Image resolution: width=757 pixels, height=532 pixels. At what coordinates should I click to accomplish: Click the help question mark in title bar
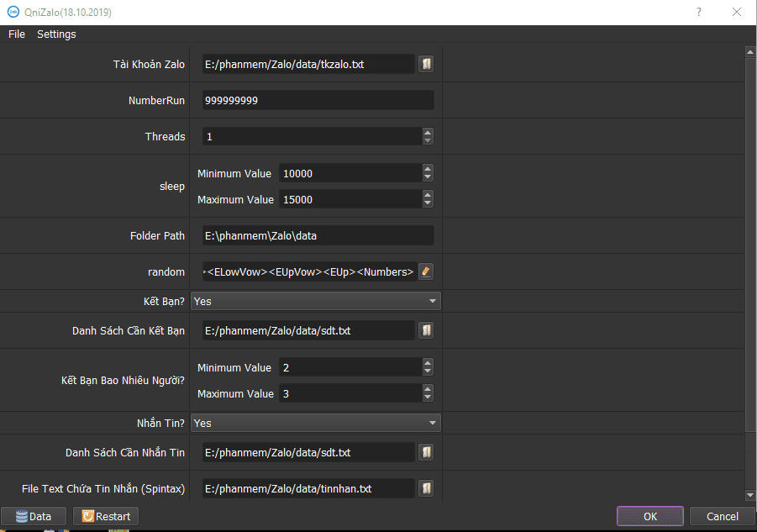pyautogui.click(x=699, y=13)
